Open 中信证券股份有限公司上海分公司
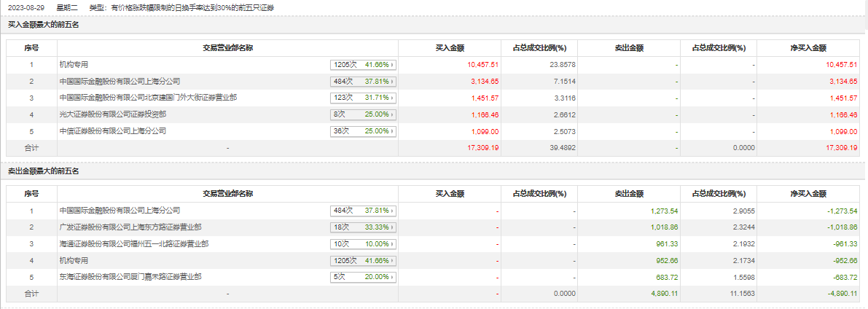Image resolution: width=868 pixels, height=309 pixels. [x=113, y=130]
